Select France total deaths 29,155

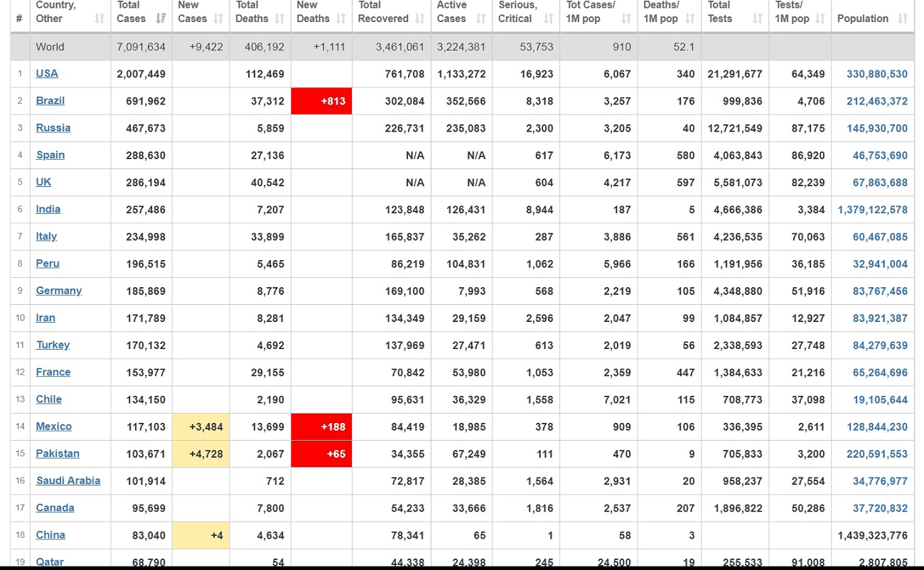point(267,372)
